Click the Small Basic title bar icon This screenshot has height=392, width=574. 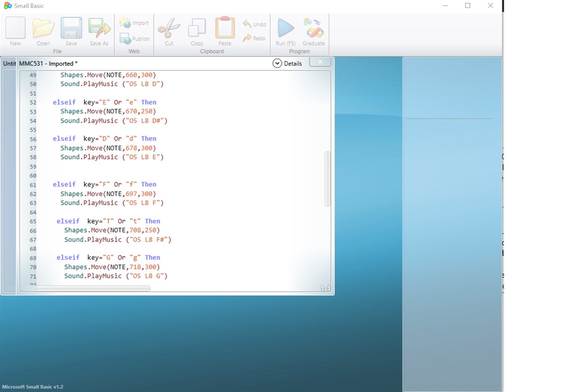[7, 5]
